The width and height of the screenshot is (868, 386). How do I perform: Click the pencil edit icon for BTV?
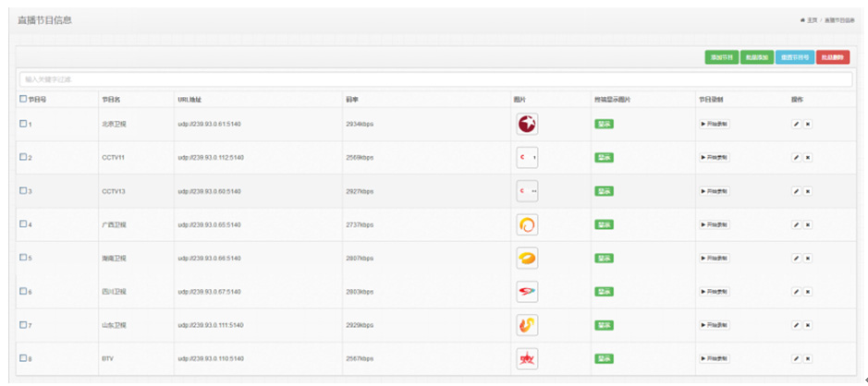click(x=796, y=359)
